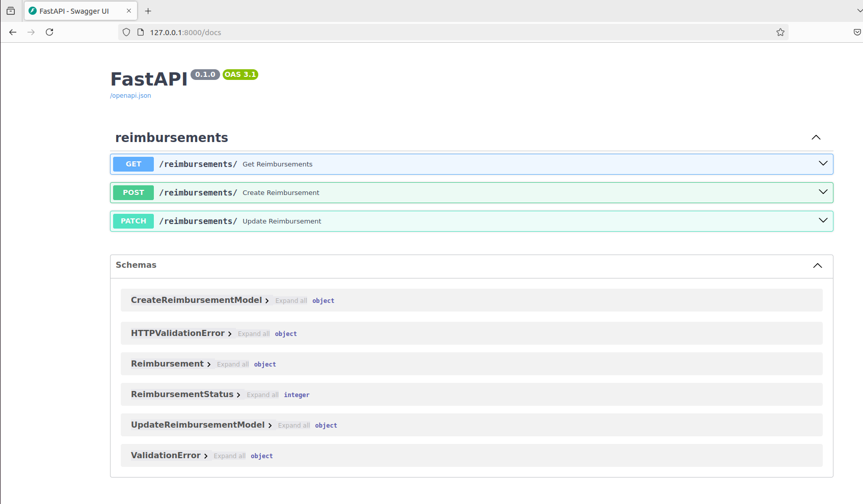
Task: Collapse the reimbursements section
Action: pyautogui.click(x=816, y=137)
